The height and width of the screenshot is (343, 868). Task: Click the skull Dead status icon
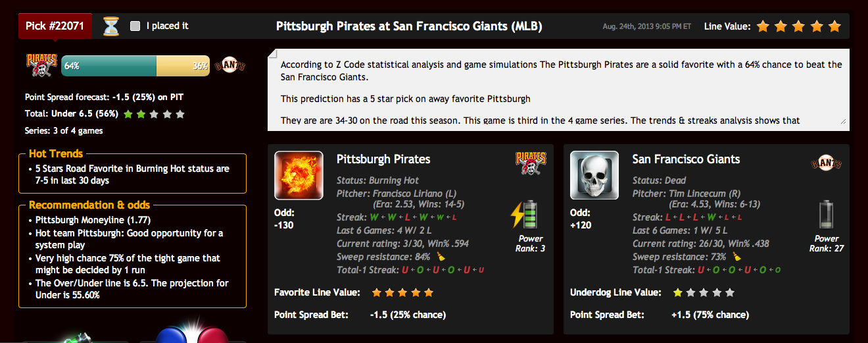tap(594, 175)
